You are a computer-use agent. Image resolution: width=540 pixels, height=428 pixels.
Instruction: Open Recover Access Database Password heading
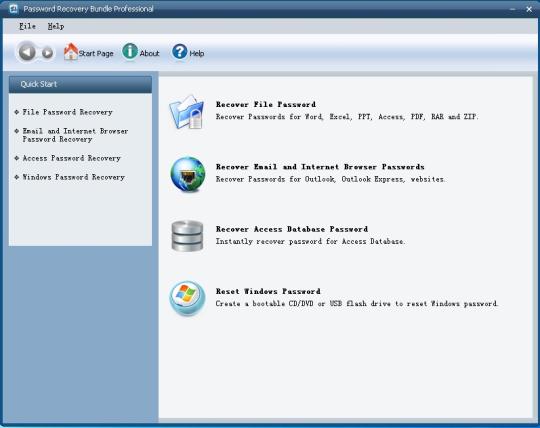pos(292,229)
